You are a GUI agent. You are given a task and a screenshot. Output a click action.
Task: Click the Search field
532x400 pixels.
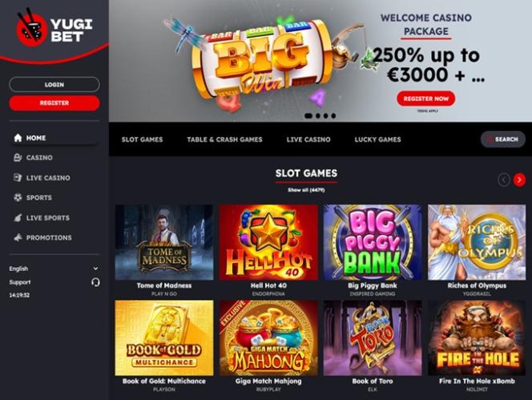[x=503, y=139]
